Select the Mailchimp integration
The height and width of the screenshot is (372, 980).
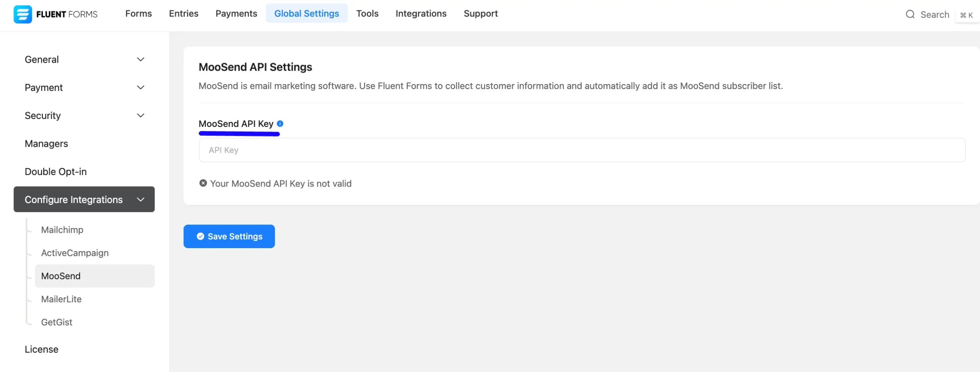point(62,230)
